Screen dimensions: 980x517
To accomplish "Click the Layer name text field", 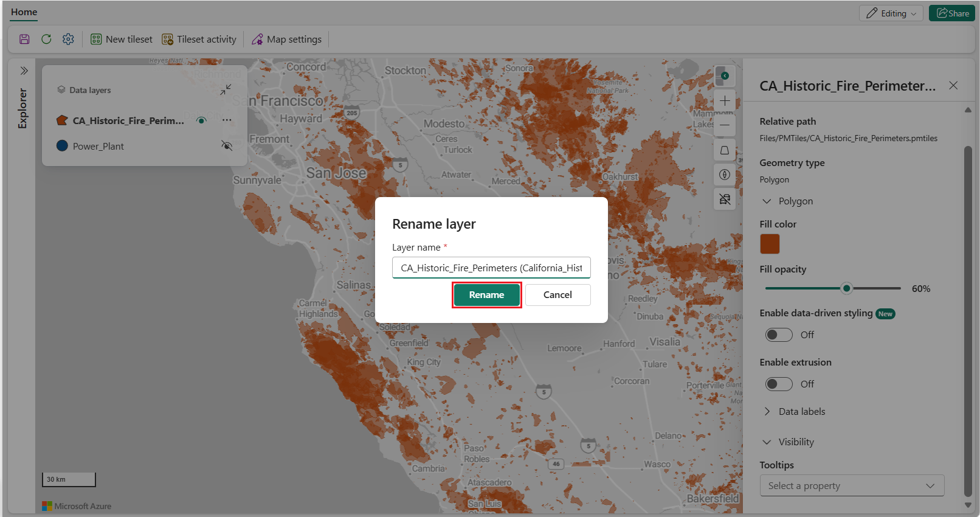I will [x=491, y=268].
